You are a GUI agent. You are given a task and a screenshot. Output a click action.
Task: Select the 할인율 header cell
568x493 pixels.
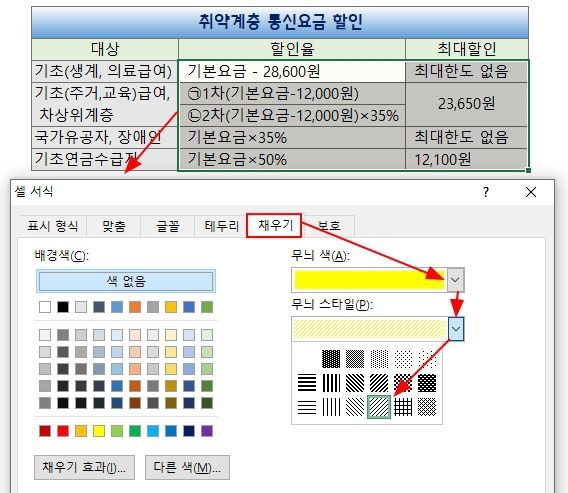click(292, 49)
